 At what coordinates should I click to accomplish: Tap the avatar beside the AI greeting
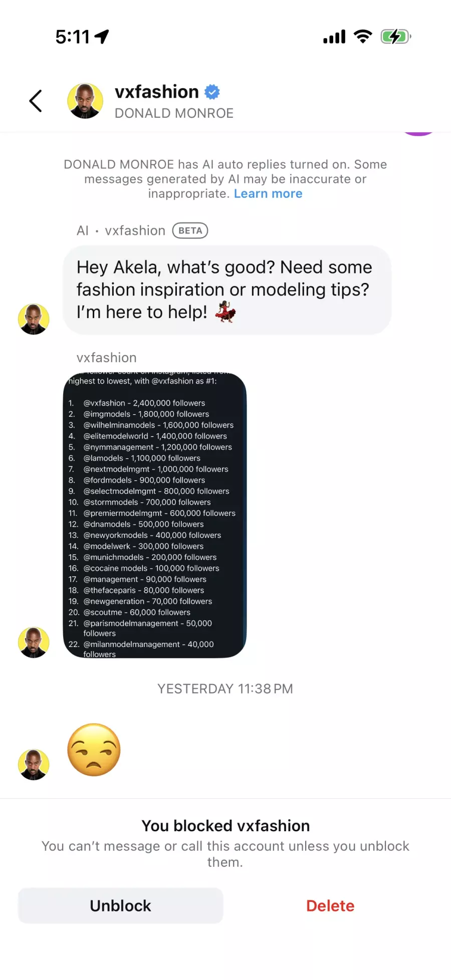[x=34, y=319]
